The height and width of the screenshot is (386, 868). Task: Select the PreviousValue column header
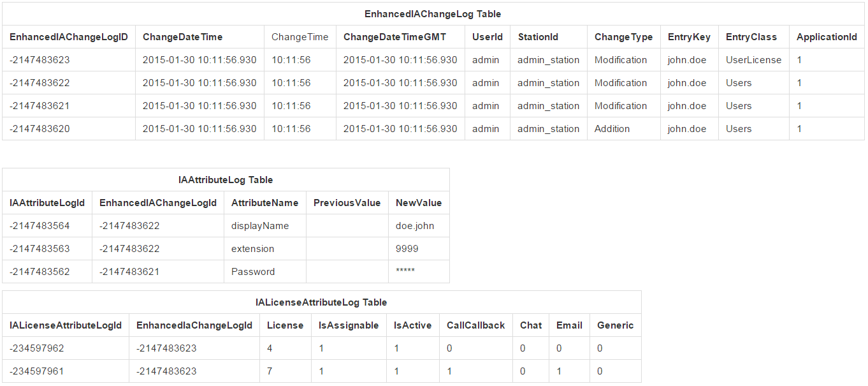347,203
